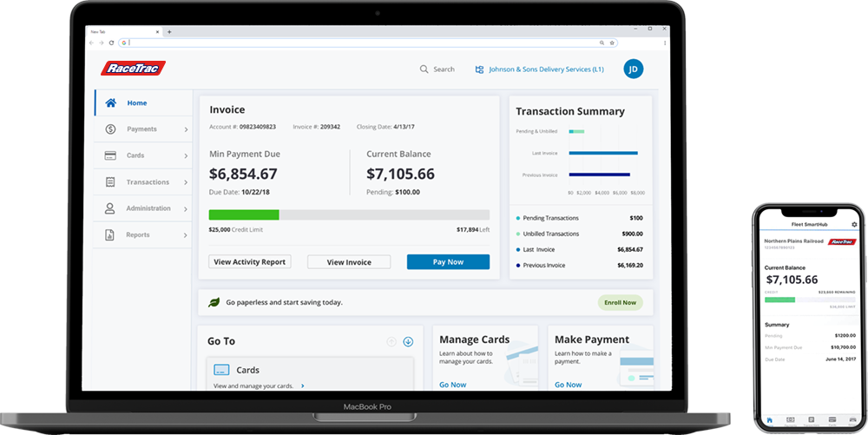Click the Search field in page header
Viewport: 868px width, 435px height.
pyautogui.click(x=437, y=69)
